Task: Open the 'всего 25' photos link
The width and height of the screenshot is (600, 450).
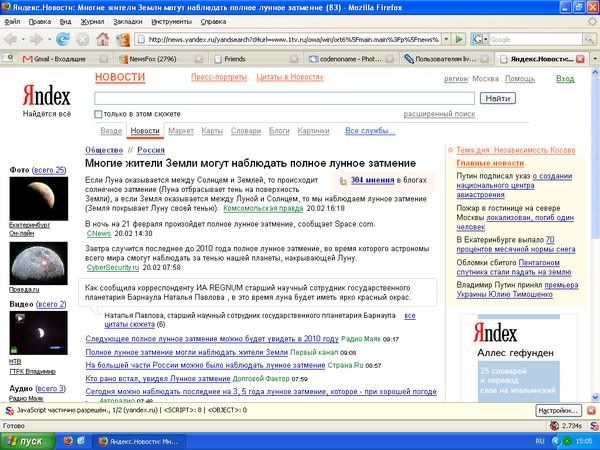Action: point(49,170)
